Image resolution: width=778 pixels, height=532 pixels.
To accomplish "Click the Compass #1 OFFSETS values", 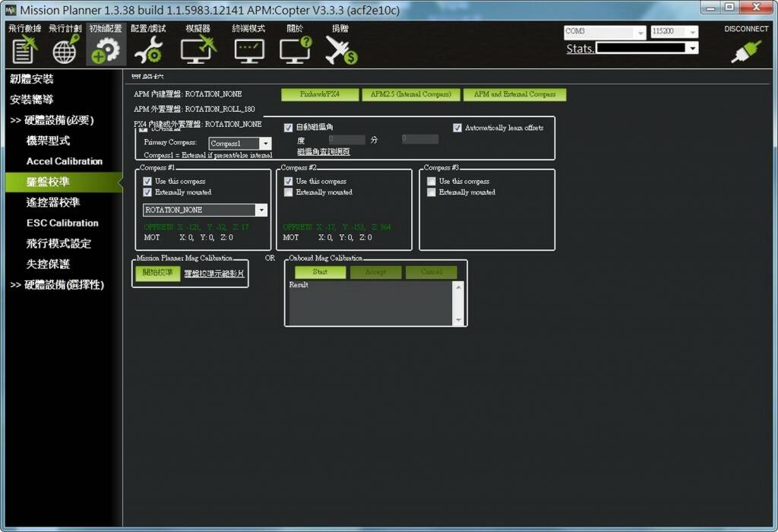I will click(197, 227).
